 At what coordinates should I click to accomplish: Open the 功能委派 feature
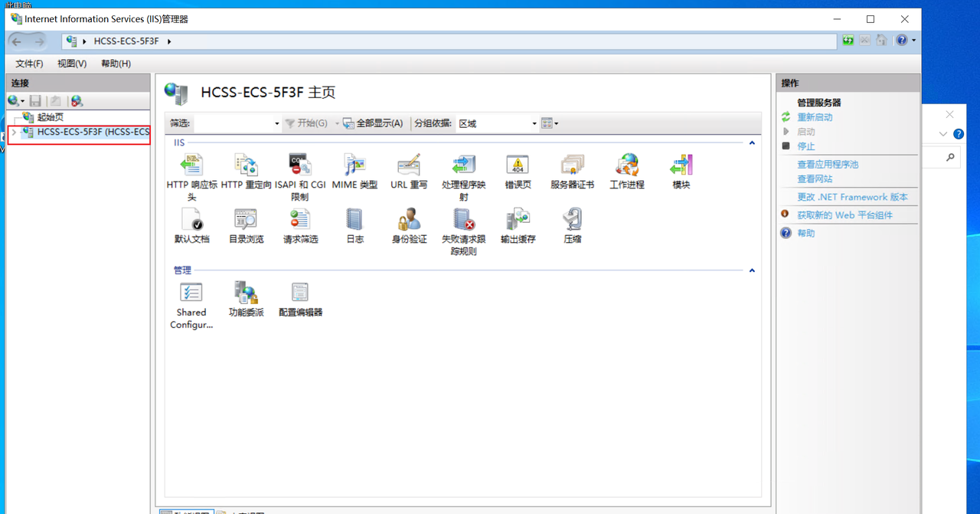click(x=246, y=299)
